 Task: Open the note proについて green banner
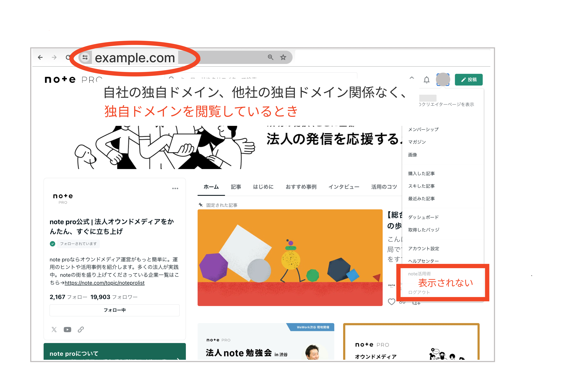point(115,351)
